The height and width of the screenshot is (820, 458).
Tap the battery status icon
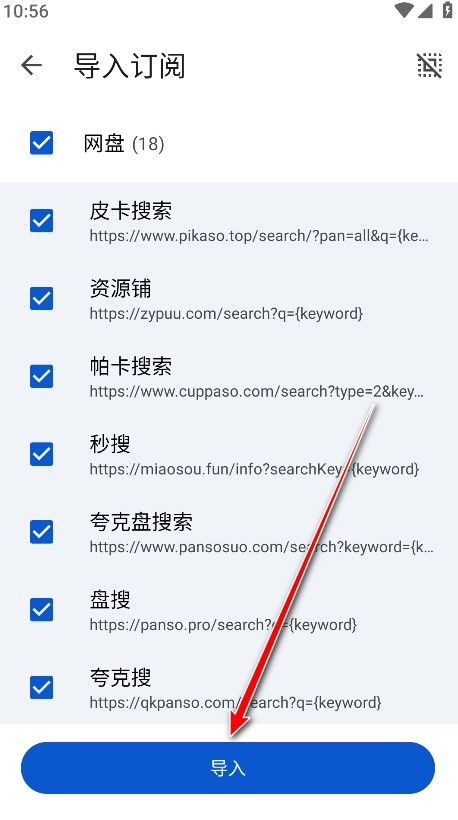point(448,10)
